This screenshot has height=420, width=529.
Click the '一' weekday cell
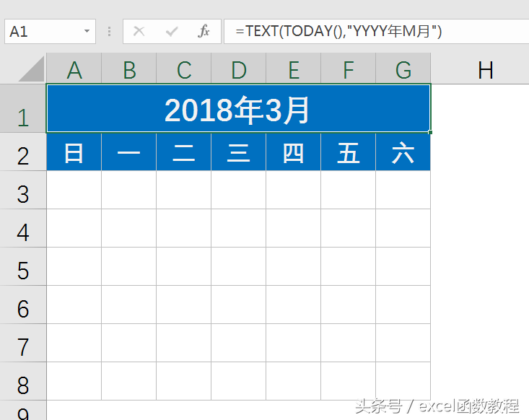129,152
